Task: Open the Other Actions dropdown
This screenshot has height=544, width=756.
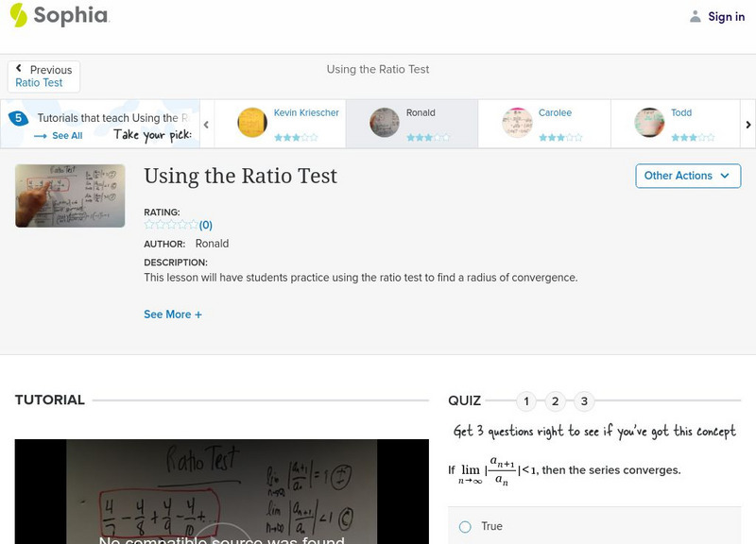Action: (x=687, y=176)
